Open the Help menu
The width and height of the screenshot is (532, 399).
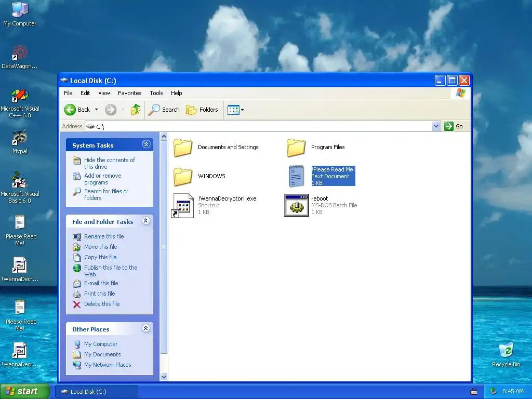point(177,93)
